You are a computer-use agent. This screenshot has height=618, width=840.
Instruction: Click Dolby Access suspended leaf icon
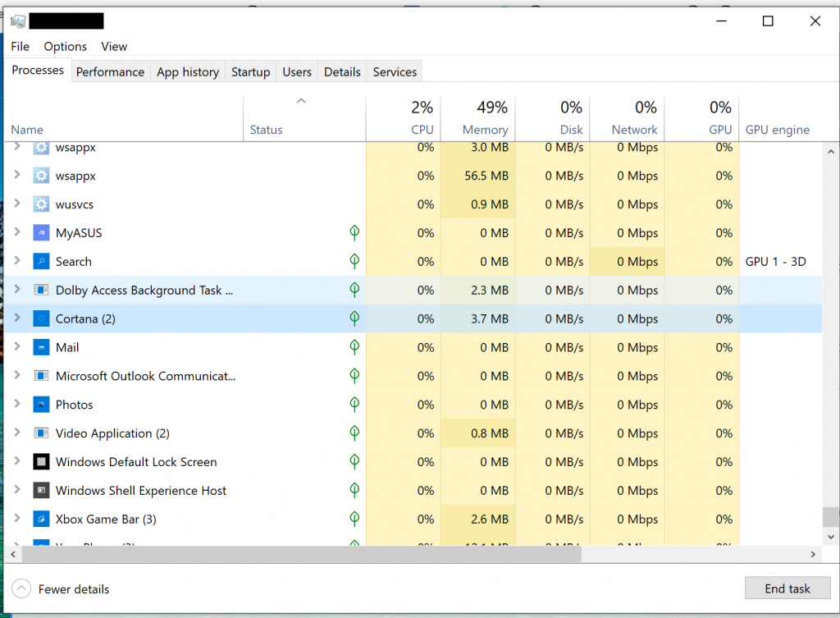[354, 290]
